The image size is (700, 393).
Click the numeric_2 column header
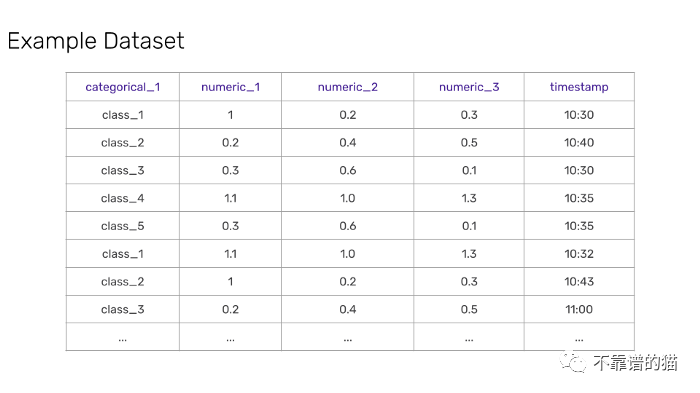347,87
